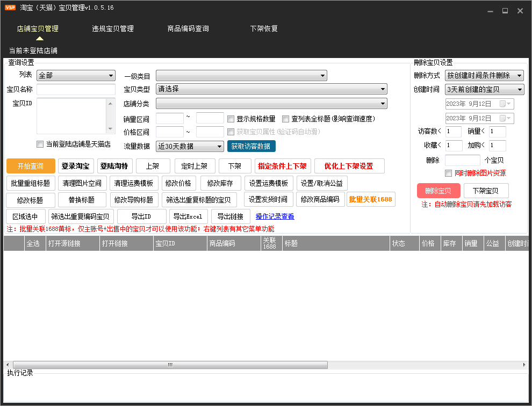Image resolution: width=532 pixels, height=406 pixels.
Task: Toggle 获取宝贝属性 checkbox
Action: (231, 132)
